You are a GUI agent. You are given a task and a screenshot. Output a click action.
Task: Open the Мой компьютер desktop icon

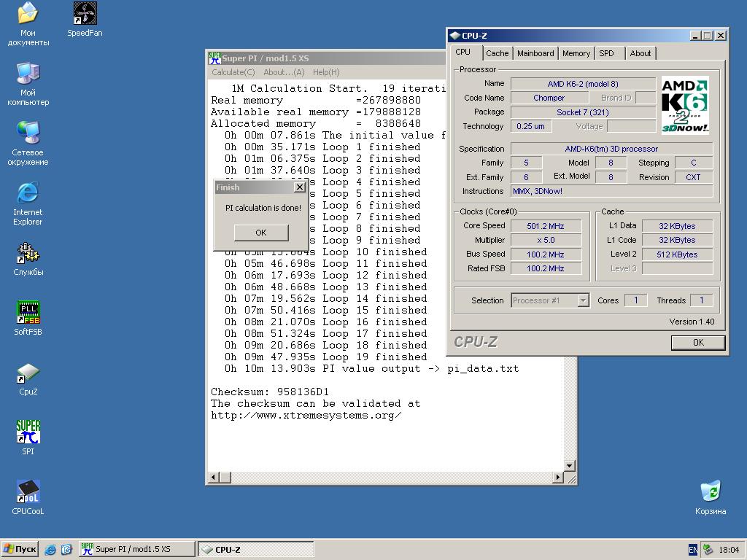point(28,84)
